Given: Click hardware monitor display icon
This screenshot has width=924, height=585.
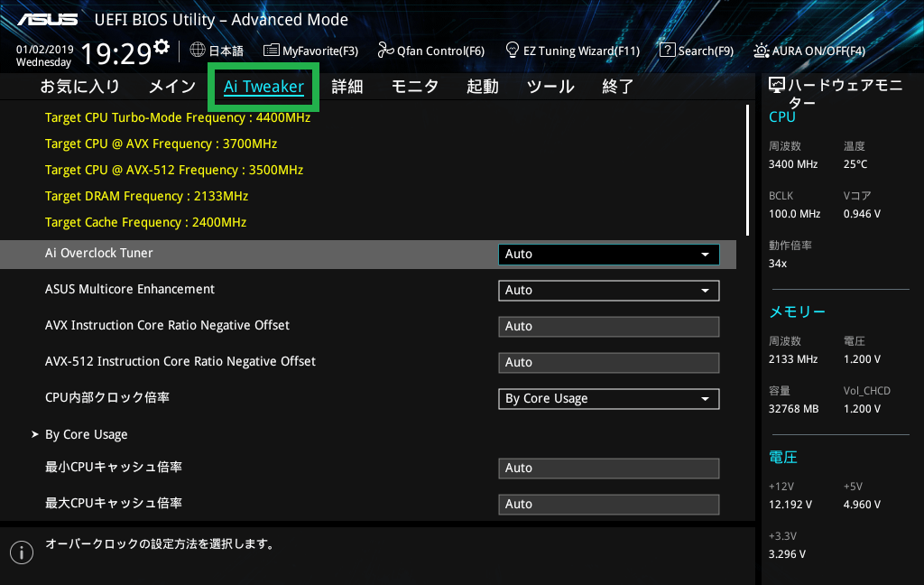Looking at the screenshot, I should coord(777,86).
